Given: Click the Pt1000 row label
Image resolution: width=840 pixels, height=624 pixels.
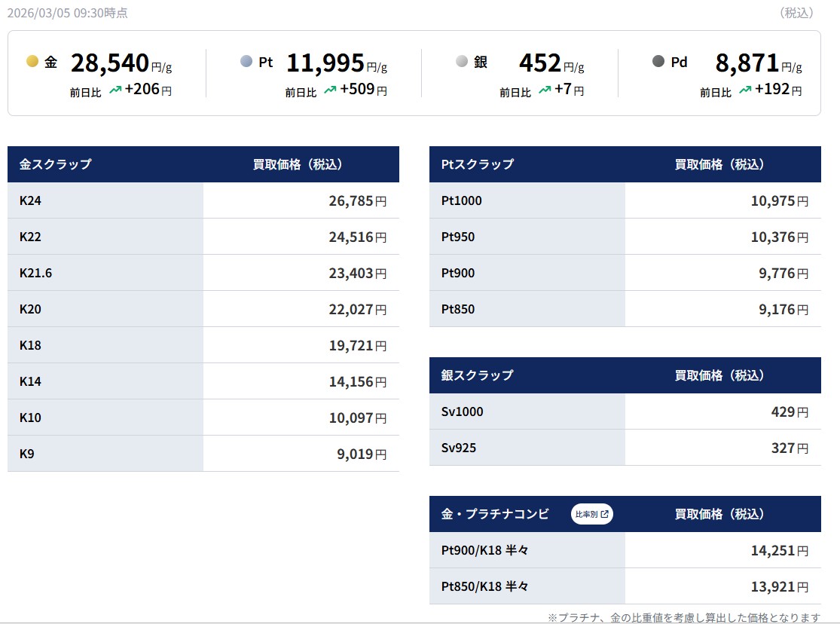Looking at the screenshot, I should pos(461,200).
